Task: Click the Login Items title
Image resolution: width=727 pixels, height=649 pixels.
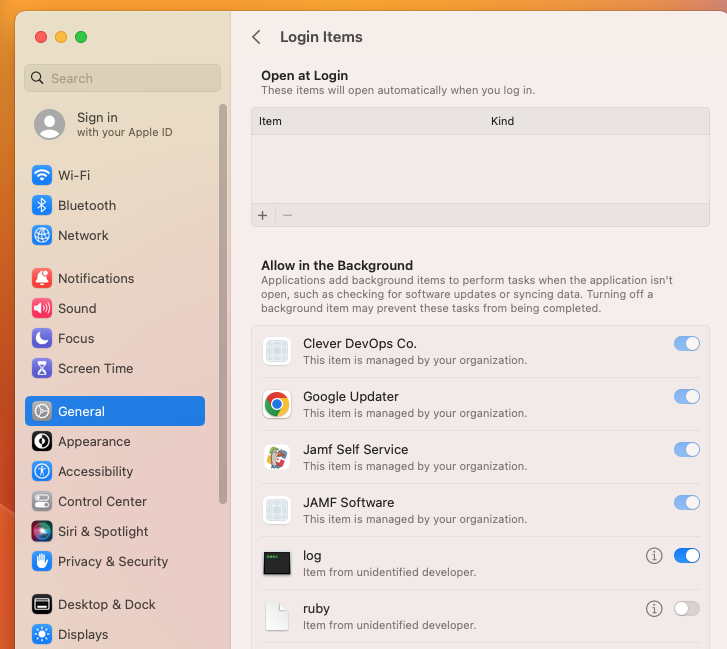Action: [x=321, y=37]
